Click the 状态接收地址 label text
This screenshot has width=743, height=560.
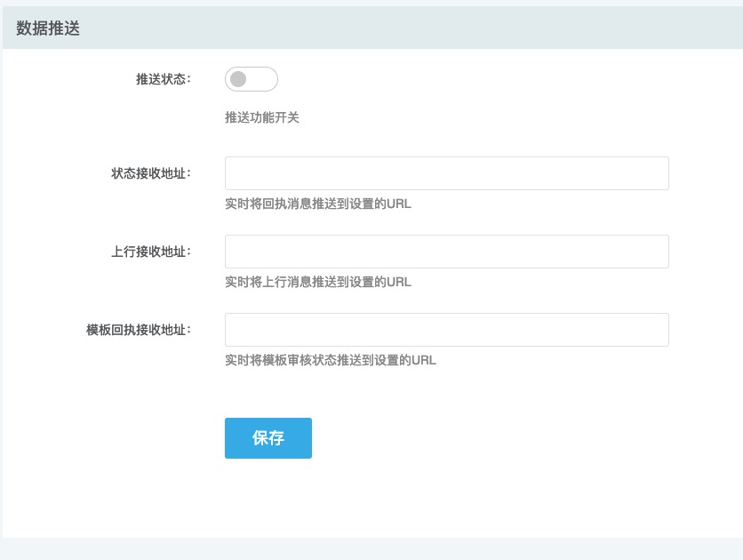pos(150,173)
